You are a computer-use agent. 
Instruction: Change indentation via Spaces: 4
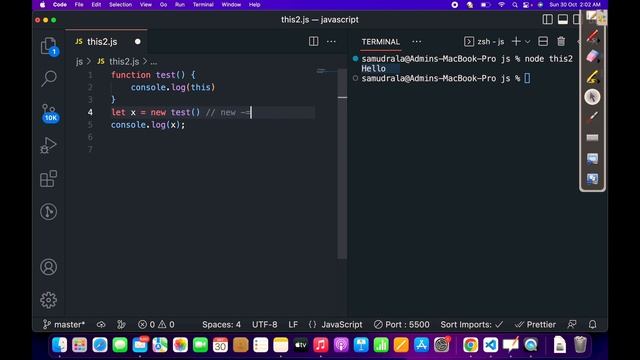(x=222, y=324)
